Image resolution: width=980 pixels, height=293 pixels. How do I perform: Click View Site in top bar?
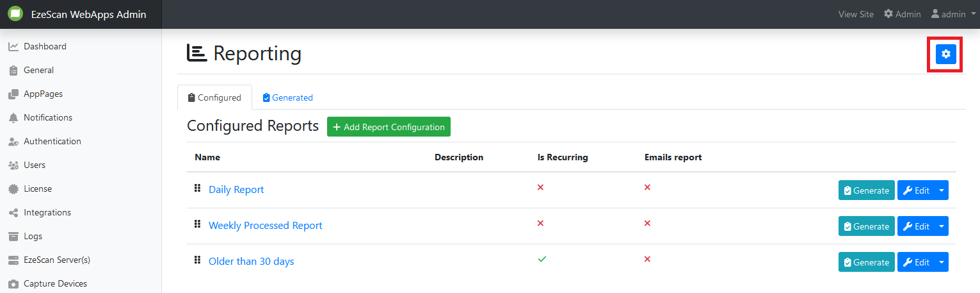point(855,14)
